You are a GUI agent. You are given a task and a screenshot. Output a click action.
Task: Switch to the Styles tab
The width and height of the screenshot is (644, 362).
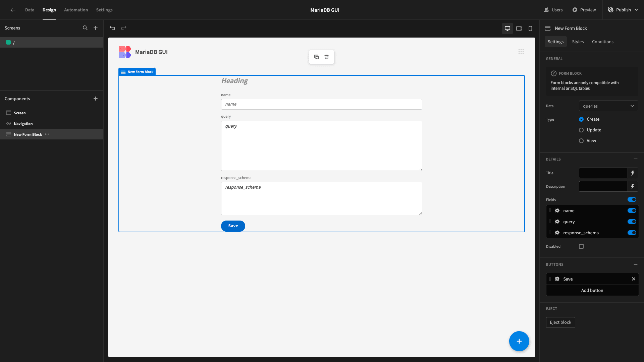(x=578, y=42)
